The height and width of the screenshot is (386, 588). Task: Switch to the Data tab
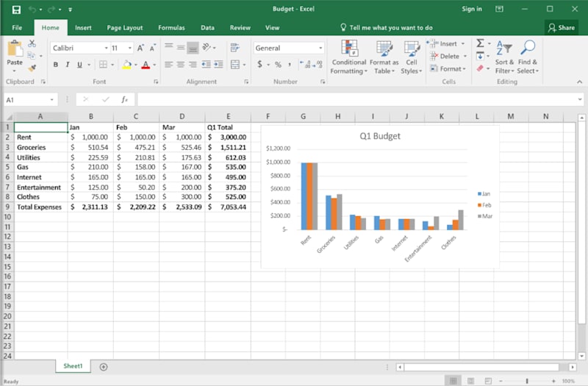point(207,28)
